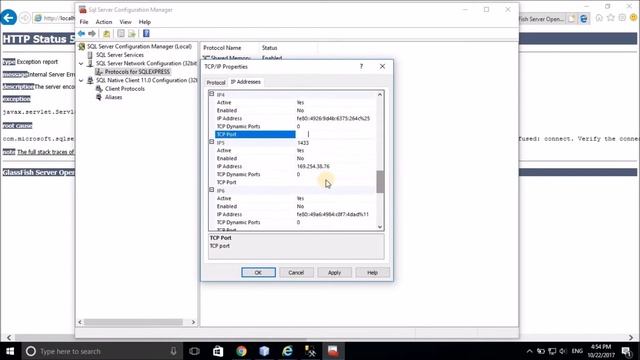Click the SQL Server Configuration Manager title icon
The image size is (640, 360).
coord(82,9)
